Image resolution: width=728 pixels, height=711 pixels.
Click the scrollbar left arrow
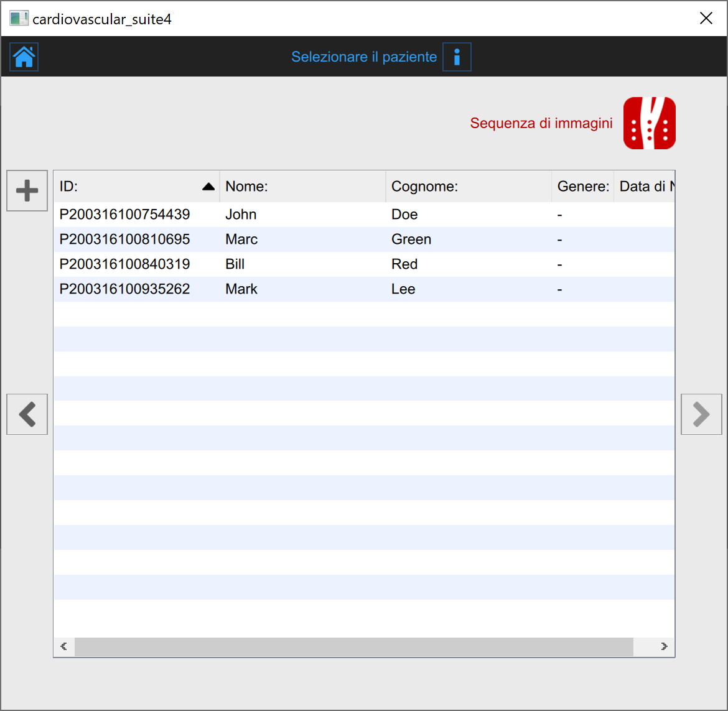64,646
